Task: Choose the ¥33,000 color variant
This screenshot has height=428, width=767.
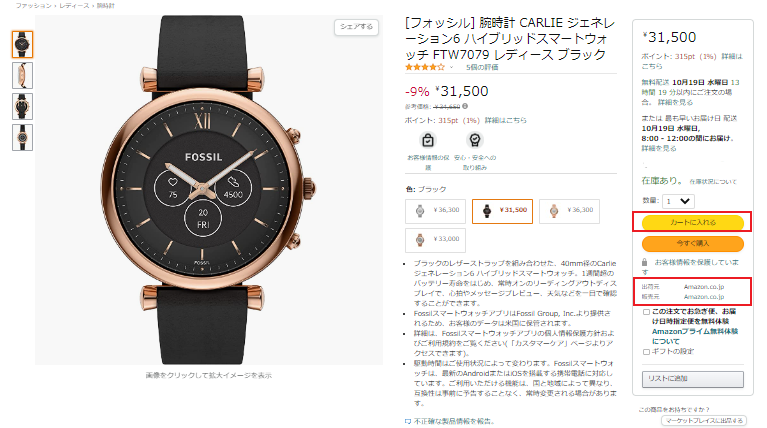Action: click(435, 240)
